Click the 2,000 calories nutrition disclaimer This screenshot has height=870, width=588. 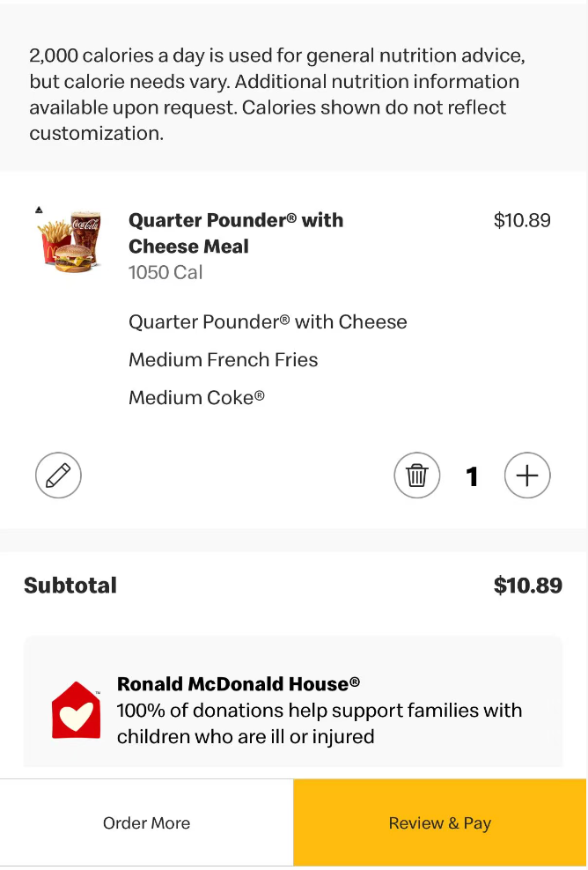pyautogui.click(x=277, y=94)
